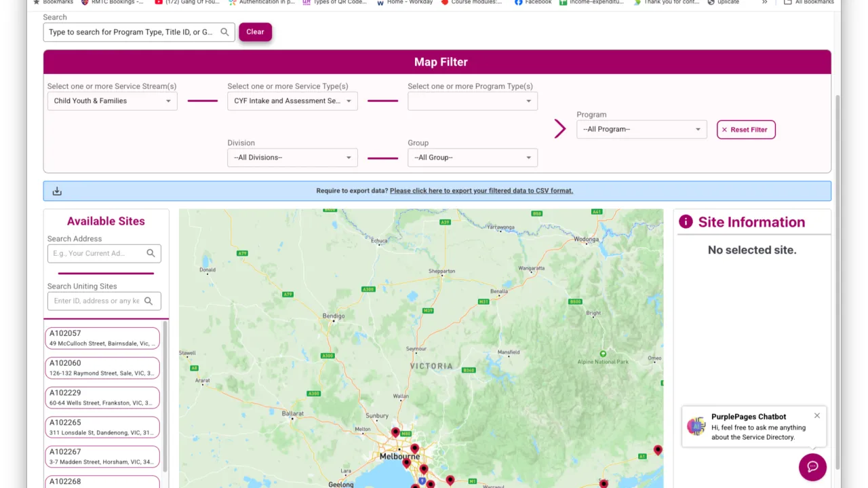Click the download icon in the export bar
The width and height of the screenshot is (868, 488).
pyautogui.click(x=57, y=191)
